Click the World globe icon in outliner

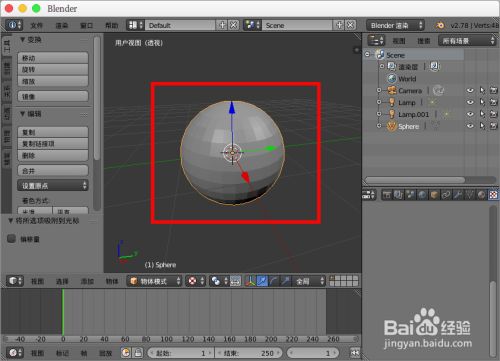[392, 79]
